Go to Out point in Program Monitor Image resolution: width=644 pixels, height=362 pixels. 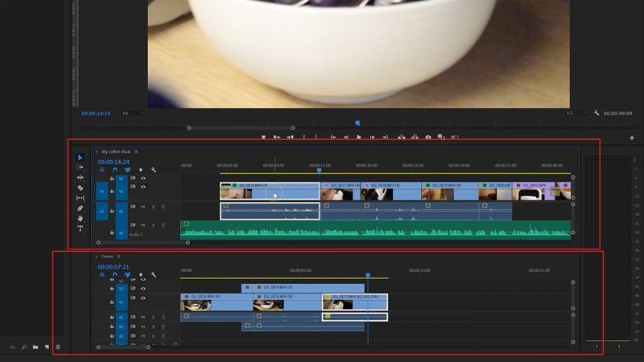tap(386, 137)
